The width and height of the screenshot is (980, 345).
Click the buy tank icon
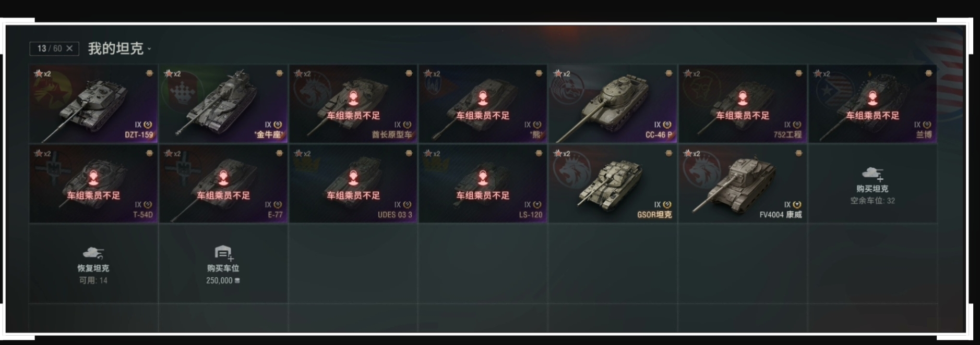click(x=873, y=174)
